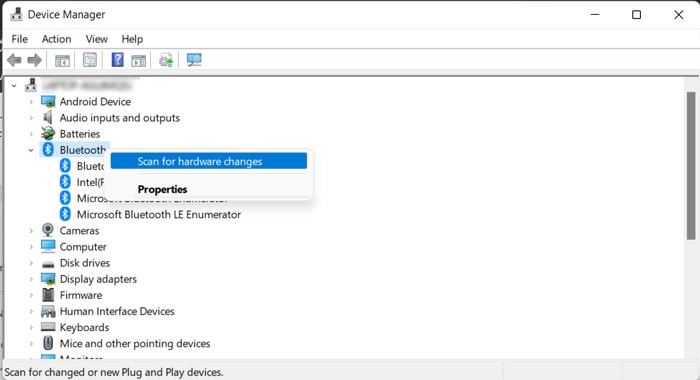Viewport: 700px width, 380px height.
Task: Select the Cameras label
Action: click(79, 230)
